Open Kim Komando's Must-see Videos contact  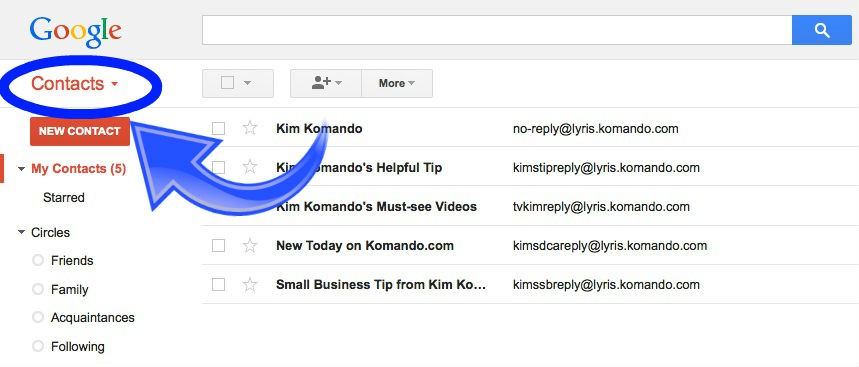pyautogui.click(x=376, y=207)
